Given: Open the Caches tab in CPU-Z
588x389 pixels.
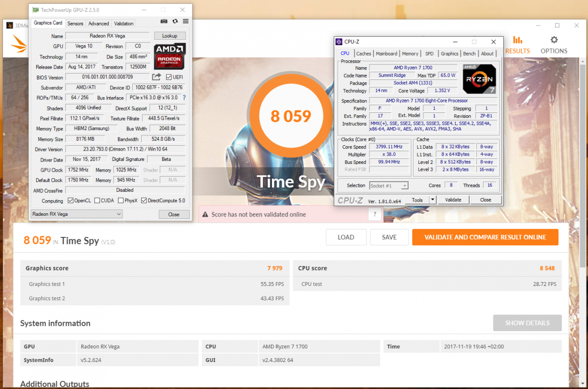Looking at the screenshot, I should (364, 54).
